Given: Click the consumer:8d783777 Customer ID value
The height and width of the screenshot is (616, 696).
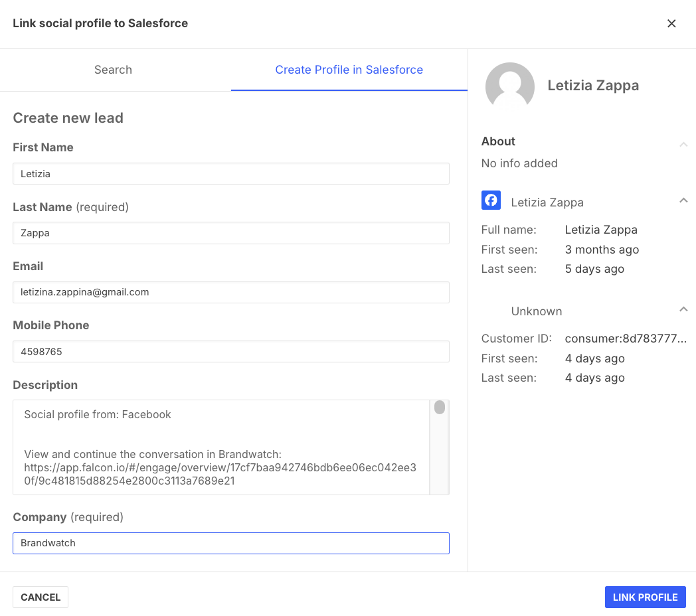Looking at the screenshot, I should point(626,339).
